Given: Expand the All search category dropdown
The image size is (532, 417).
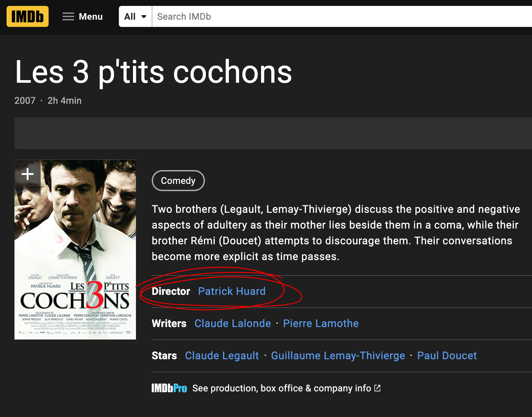Looking at the screenshot, I should tap(135, 16).
